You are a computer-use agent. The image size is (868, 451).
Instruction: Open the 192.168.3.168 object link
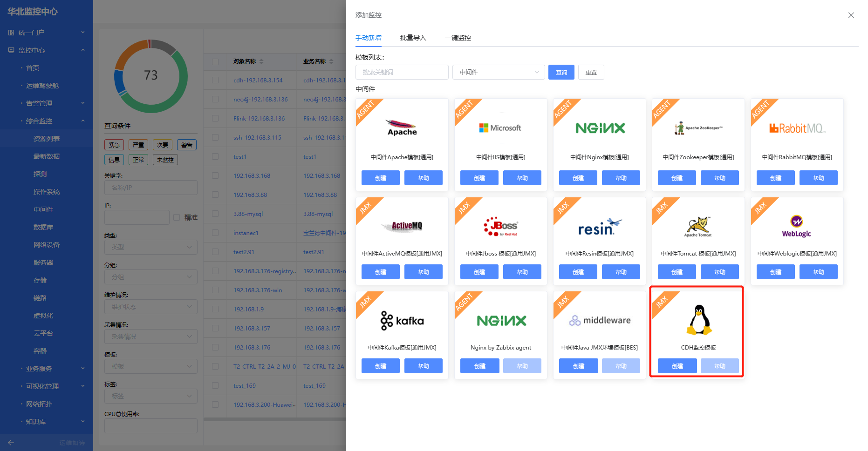pyautogui.click(x=252, y=176)
